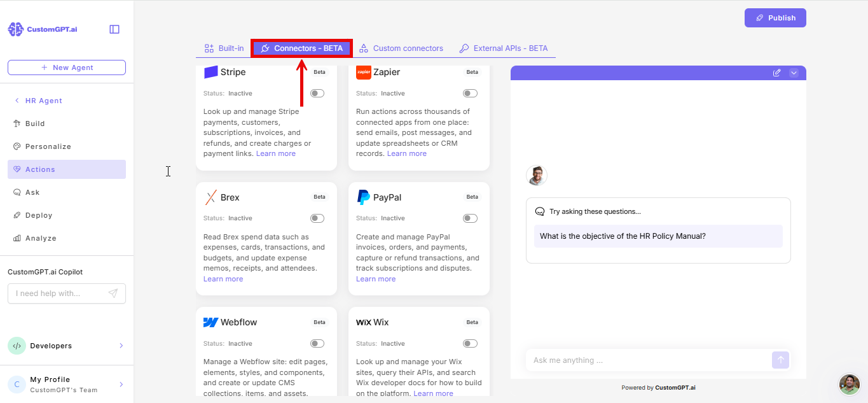868x403 pixels.
Task: Turn on the Webflow connector switch
Action: coord(317,344)
